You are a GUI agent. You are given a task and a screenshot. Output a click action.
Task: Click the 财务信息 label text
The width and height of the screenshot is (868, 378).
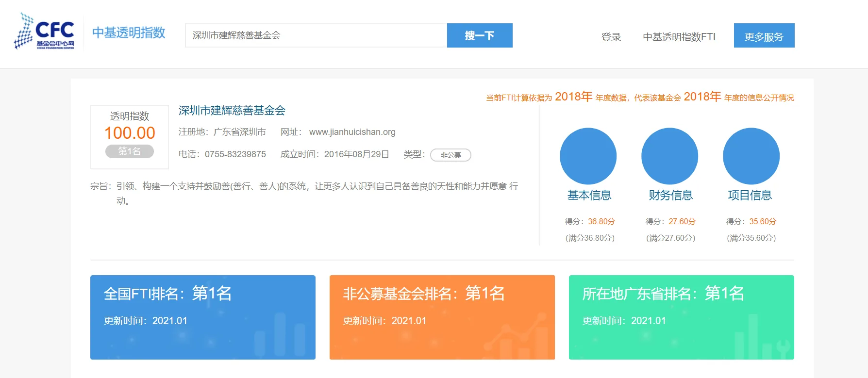[x=671, y=195]
